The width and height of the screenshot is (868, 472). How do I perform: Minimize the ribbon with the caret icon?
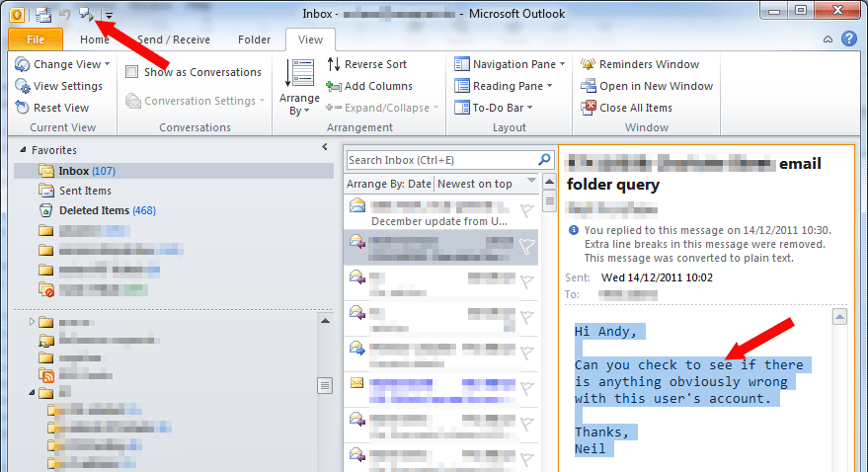pyautogui.click(x=828, y=39)
